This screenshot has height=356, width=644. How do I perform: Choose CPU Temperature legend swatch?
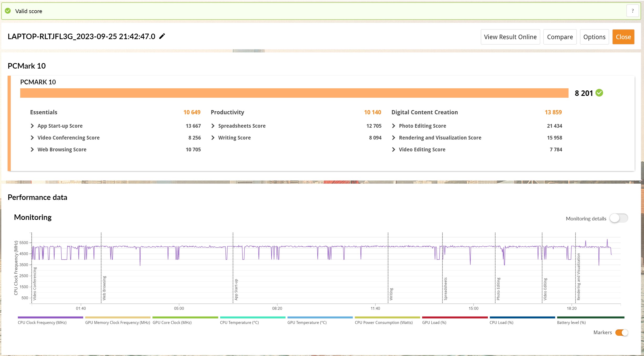252,317
